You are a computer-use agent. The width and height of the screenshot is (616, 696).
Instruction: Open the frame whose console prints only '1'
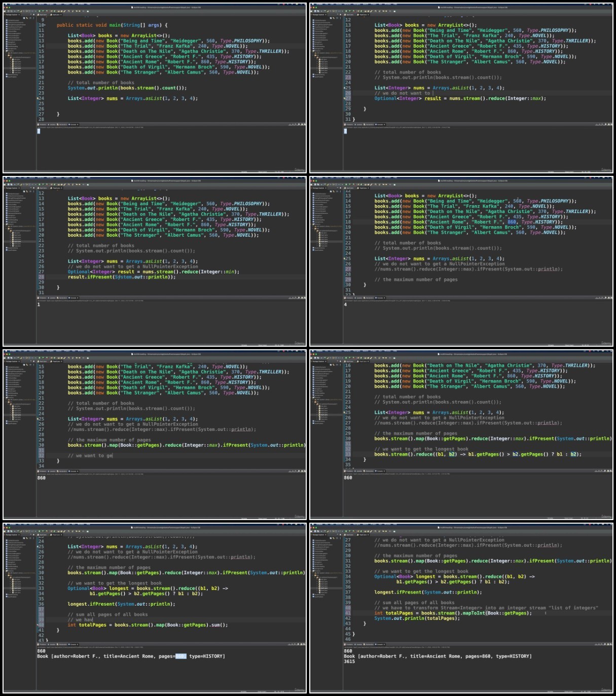point(155,261)
